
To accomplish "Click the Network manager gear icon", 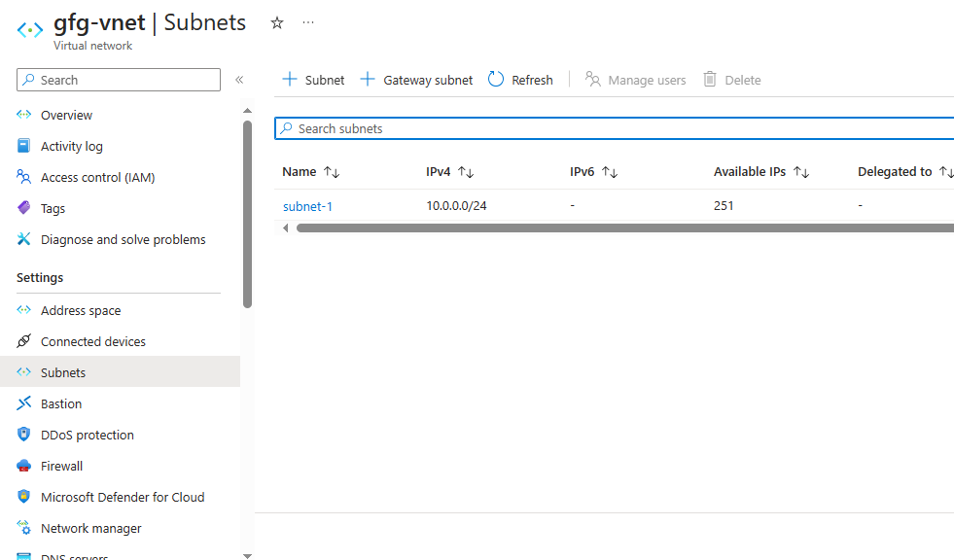I will [x=23, y=527].
